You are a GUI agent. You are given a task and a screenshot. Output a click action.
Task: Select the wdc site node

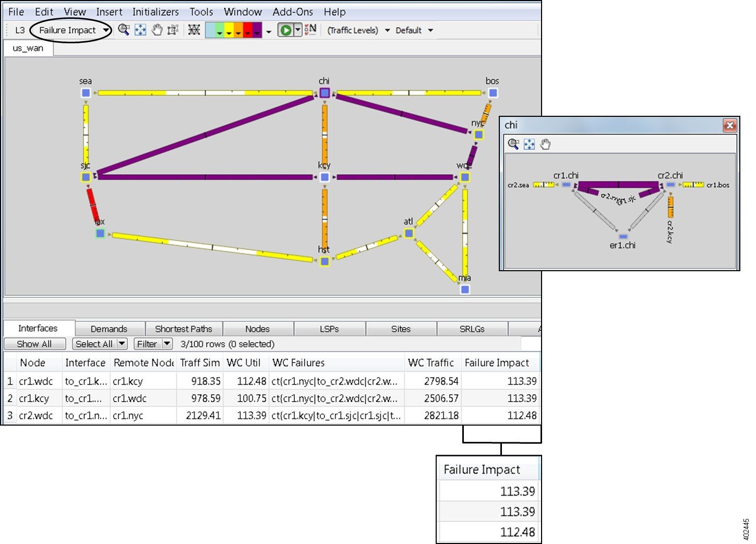(x=465, y=177)
